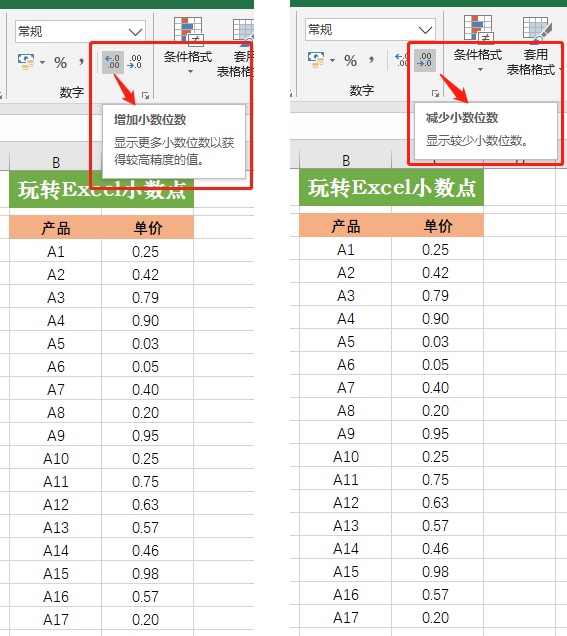The image size is (567, 636).
Task: Open 条件格式 icon in left screenshot
Action: pyautogui.click(x=188, y=30)
